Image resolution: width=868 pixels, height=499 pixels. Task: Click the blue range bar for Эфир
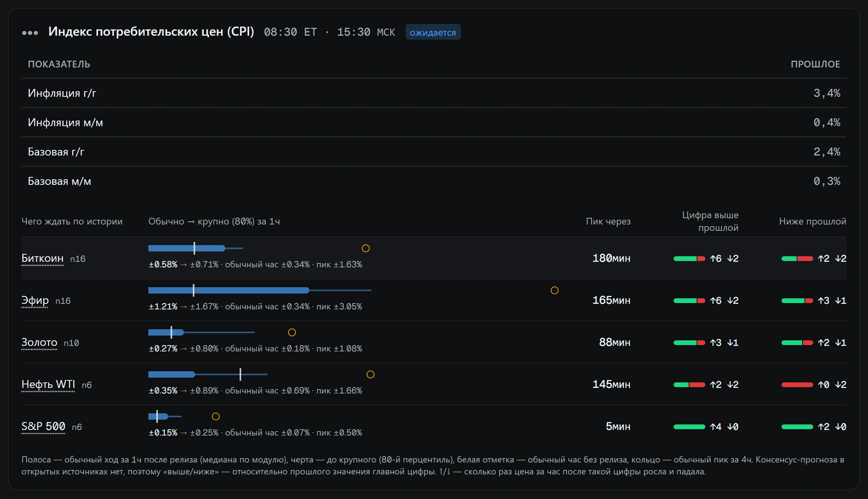(229, 290)
